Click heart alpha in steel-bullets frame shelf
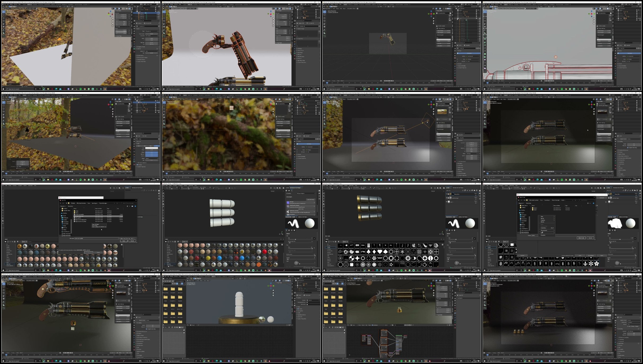Image resolution: width=643 pixels, height=364 pixels. (380, 252)
